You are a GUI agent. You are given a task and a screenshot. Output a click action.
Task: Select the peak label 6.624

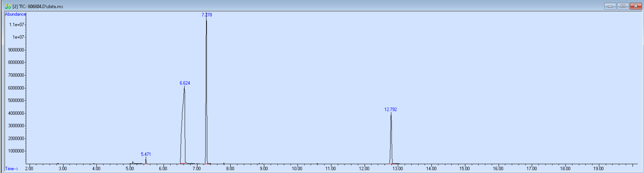coord(185,83)
